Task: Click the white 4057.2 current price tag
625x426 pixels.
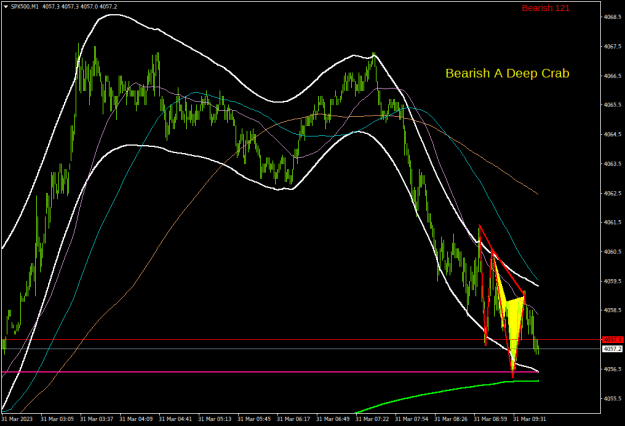Action: (x=612, y=349)
